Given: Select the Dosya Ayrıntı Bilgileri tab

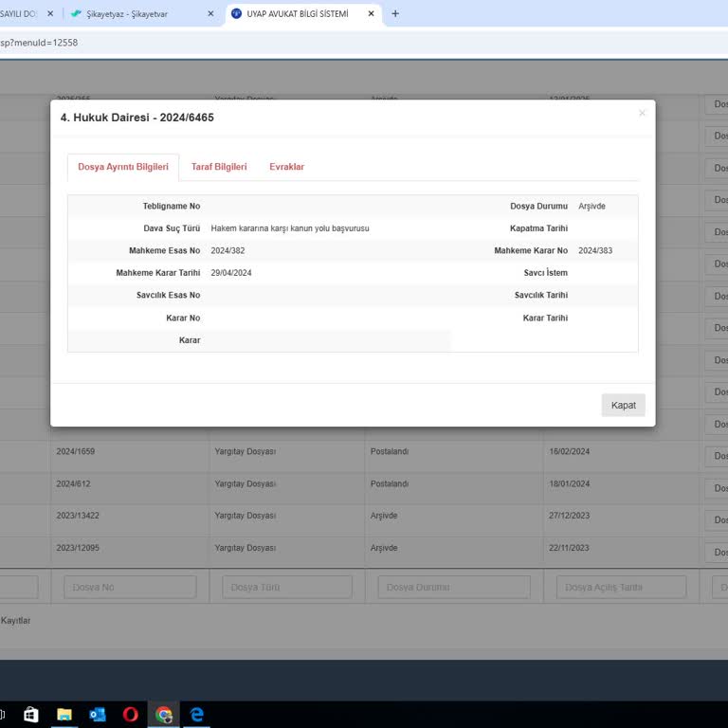Looking at the screenshot, I should (123, 167).
